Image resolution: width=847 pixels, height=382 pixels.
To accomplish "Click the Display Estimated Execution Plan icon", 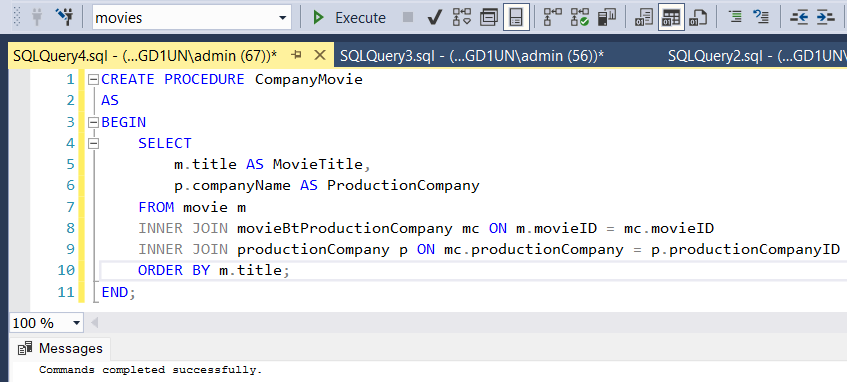I will tap(462, 18).
